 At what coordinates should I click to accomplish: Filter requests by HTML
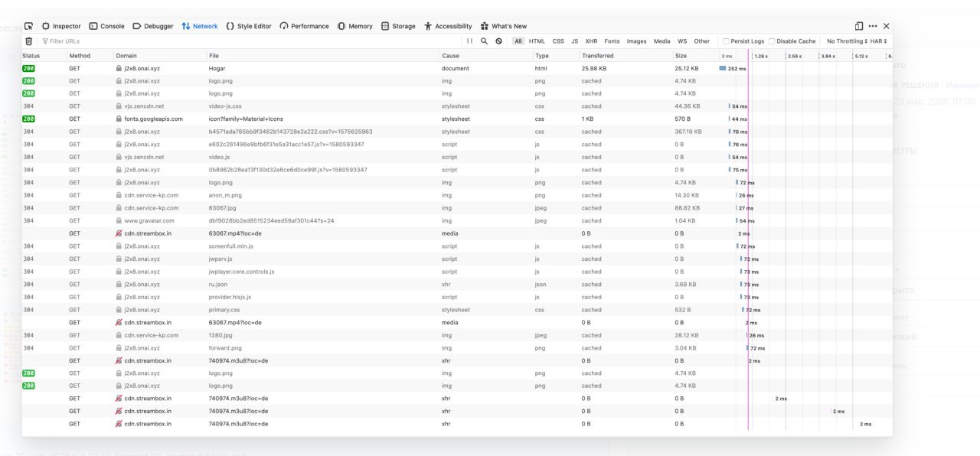coord(537,41)
